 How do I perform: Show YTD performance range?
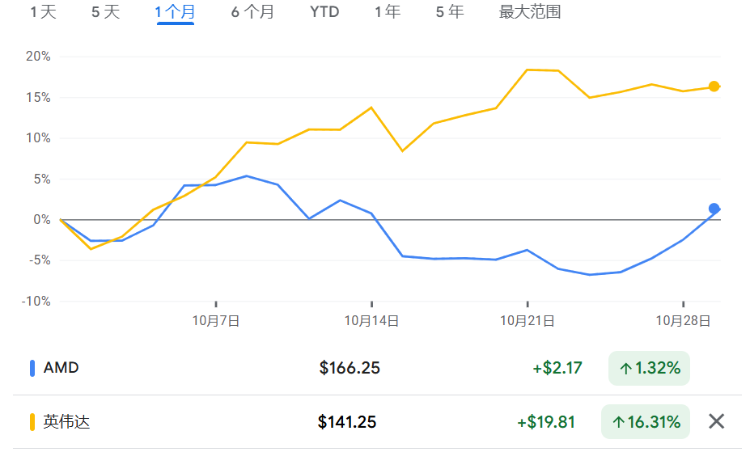(324, 13)
